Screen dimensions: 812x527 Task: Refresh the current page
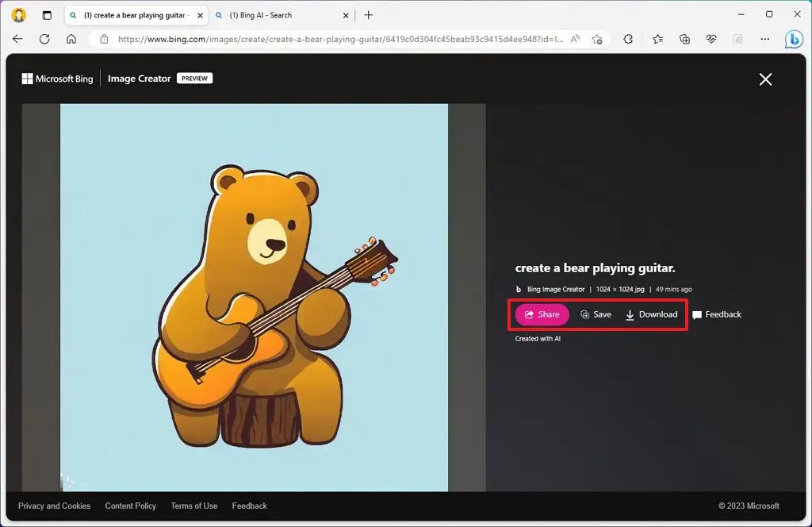point(44,39)
